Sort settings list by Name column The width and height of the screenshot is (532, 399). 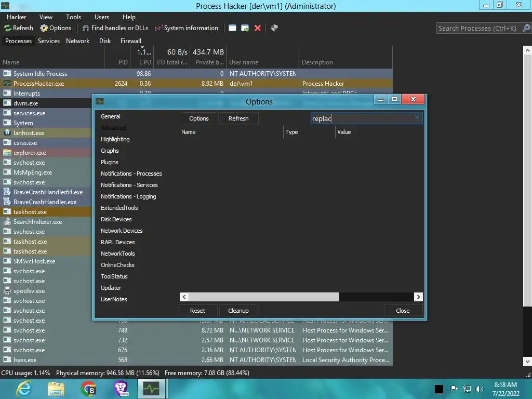pyautogui.click(x=231, y=132)
